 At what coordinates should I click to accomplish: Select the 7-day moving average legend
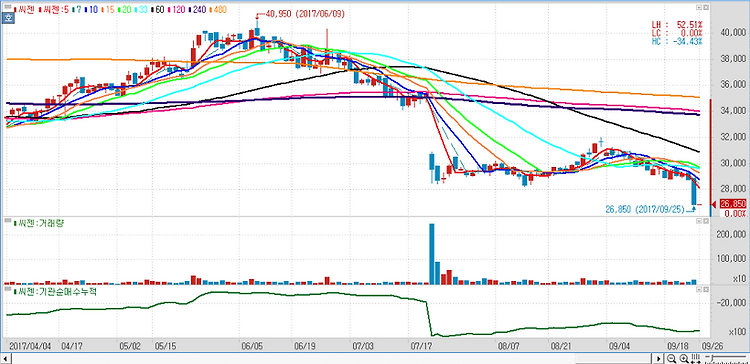pyautogui.click(x=77, y=9)
